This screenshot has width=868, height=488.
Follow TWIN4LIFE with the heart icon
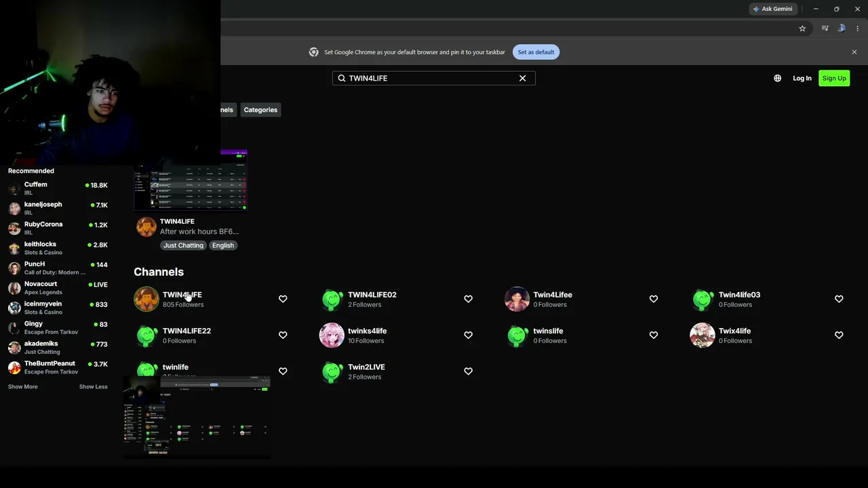(283, 299)
